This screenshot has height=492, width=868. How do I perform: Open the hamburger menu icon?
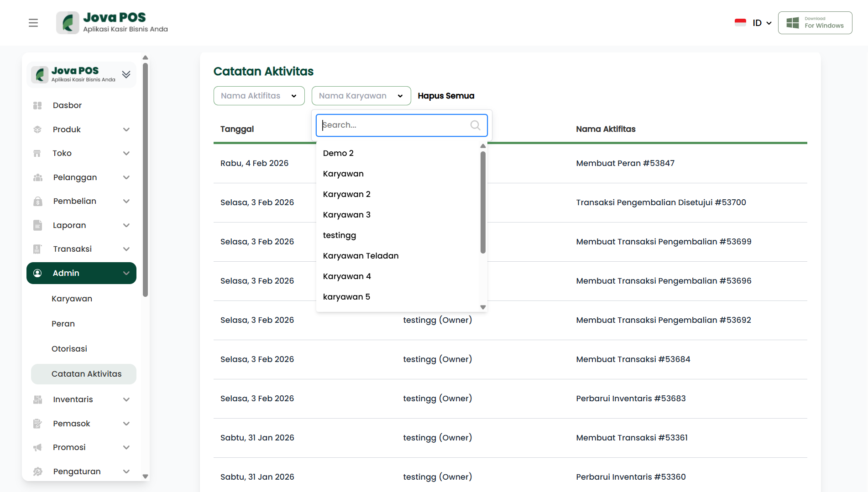(x=33, y=23)
